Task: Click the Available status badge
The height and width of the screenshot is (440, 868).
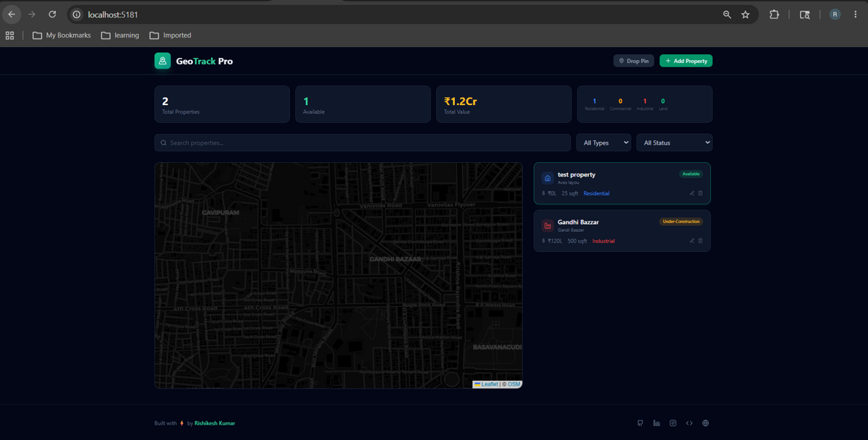Action: (x=691, y=174)
